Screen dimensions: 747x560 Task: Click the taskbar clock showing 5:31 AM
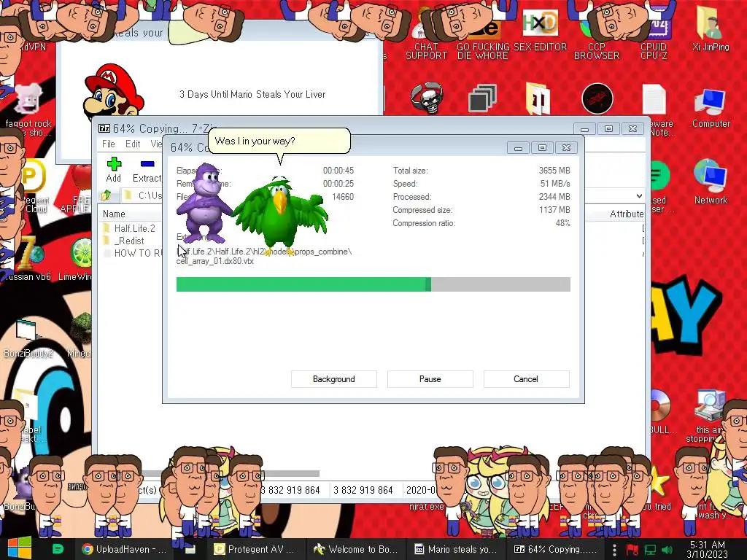click(x=708, y=549)
